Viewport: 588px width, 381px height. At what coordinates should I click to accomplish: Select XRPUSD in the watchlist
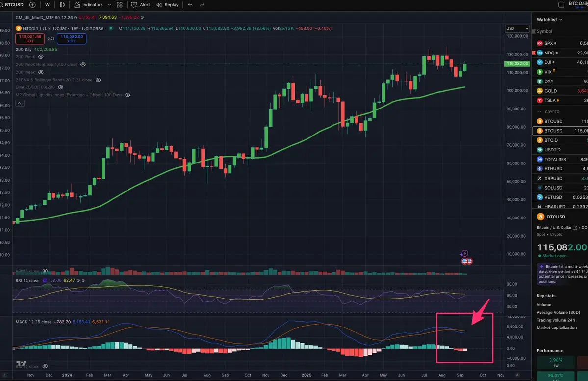click(560, 178)
